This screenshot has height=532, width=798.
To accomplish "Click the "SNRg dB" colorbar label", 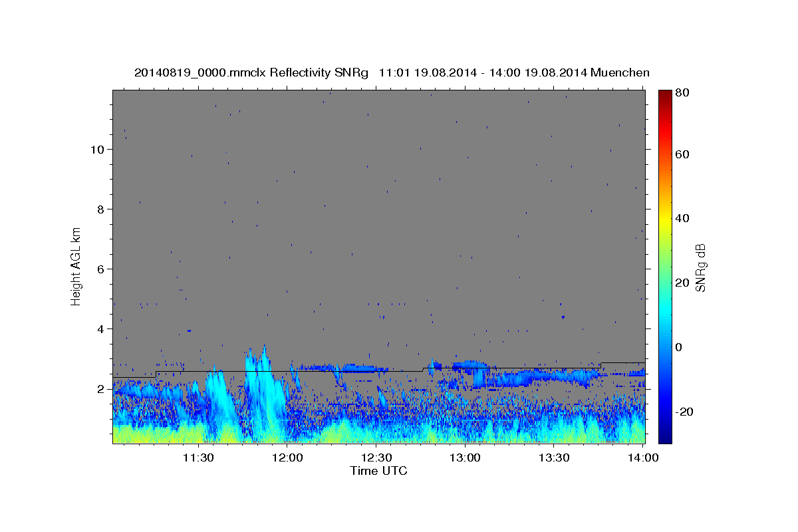I will click(700, 267).
